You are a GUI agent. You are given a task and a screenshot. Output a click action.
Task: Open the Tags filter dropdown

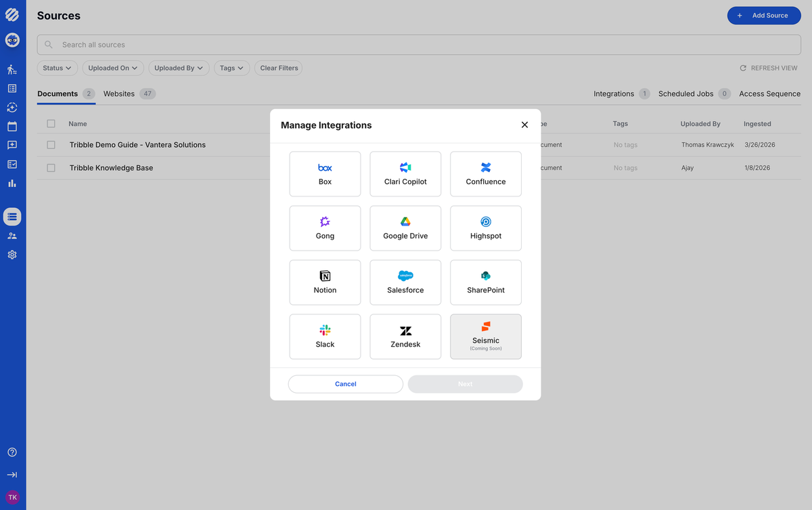(x=231, y=68)
